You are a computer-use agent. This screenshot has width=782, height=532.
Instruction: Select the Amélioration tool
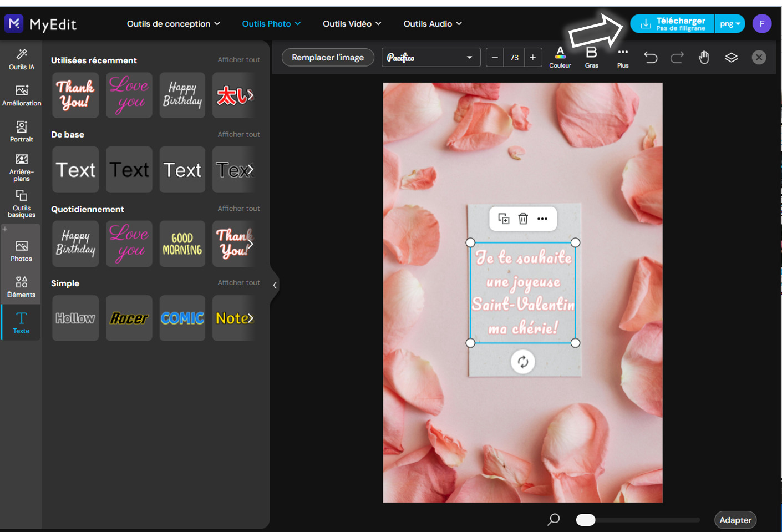(21, 94)
